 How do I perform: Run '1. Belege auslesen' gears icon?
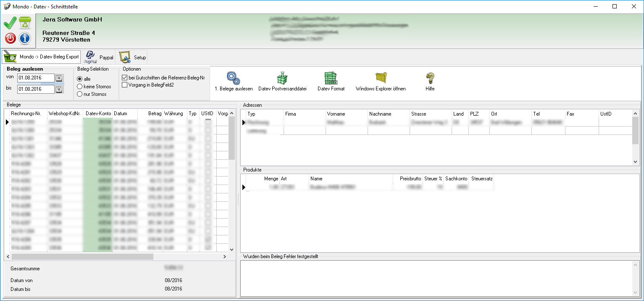click(233, 78)
